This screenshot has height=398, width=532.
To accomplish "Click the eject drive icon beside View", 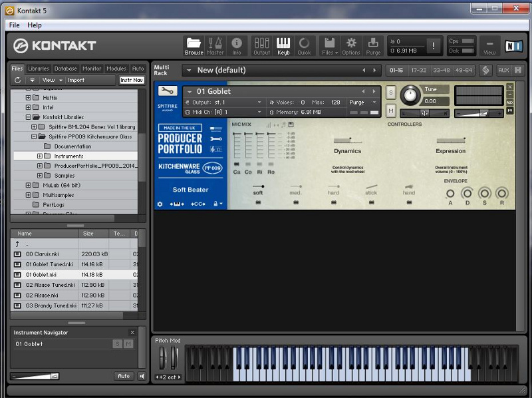I will pos(32,80).
